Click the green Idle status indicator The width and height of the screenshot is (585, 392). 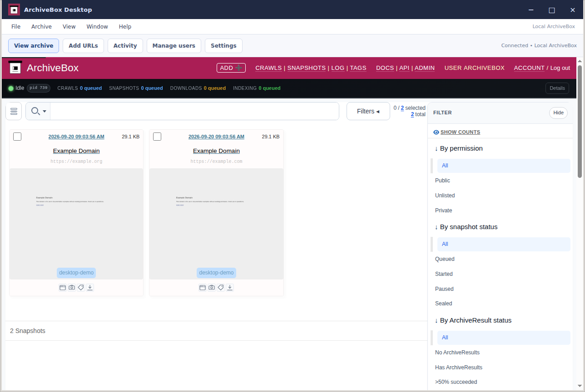[x=11, y=88]
